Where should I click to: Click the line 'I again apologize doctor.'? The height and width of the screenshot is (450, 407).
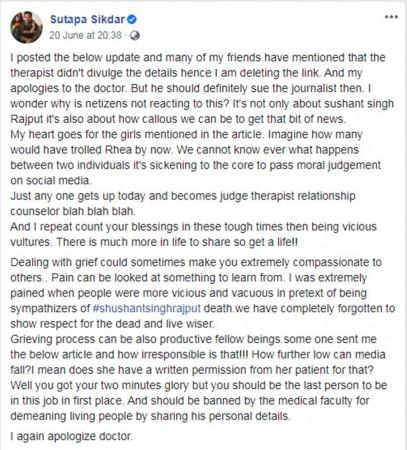(71, 436)
